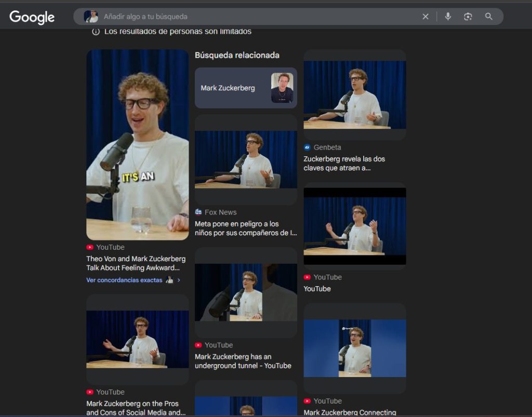This screenshot has width=532, height=417.
Task: Run the search with the magnifier icon
Action: pyautogui.click(x=488, y=17)
